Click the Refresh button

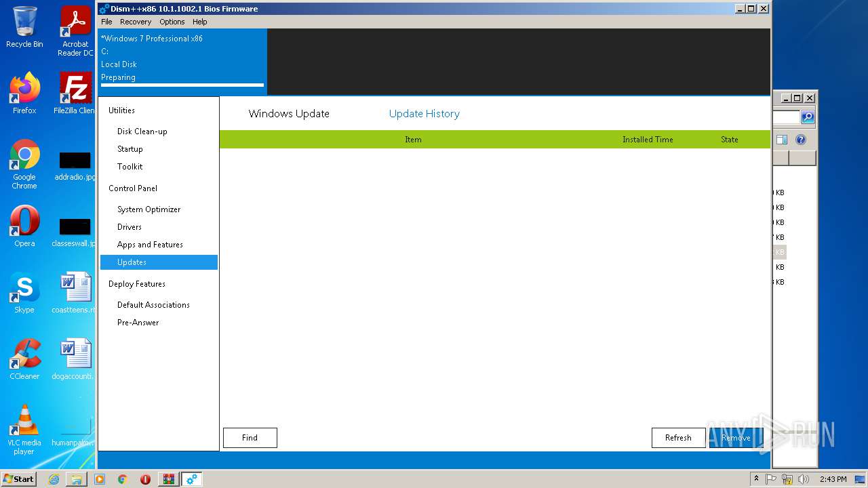[678, 438]
